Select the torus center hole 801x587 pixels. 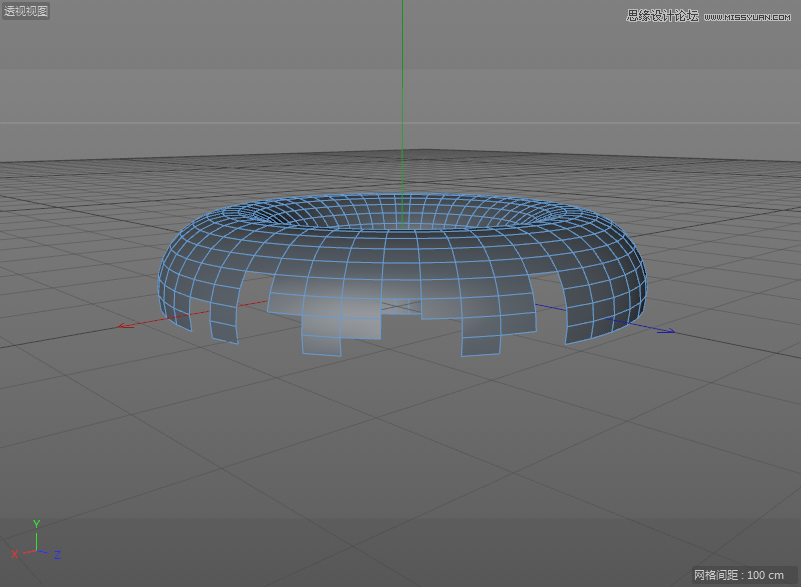point(400,217)
